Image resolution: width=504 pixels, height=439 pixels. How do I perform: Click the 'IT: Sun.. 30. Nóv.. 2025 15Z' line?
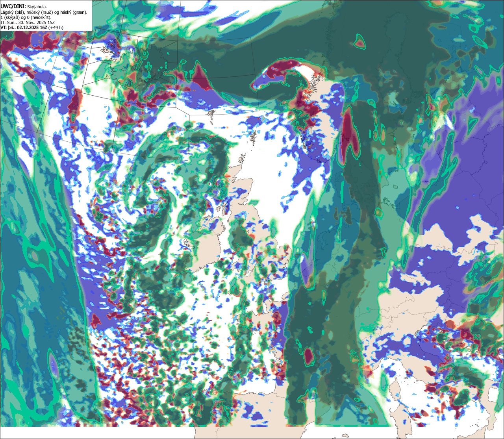(28, 22)
